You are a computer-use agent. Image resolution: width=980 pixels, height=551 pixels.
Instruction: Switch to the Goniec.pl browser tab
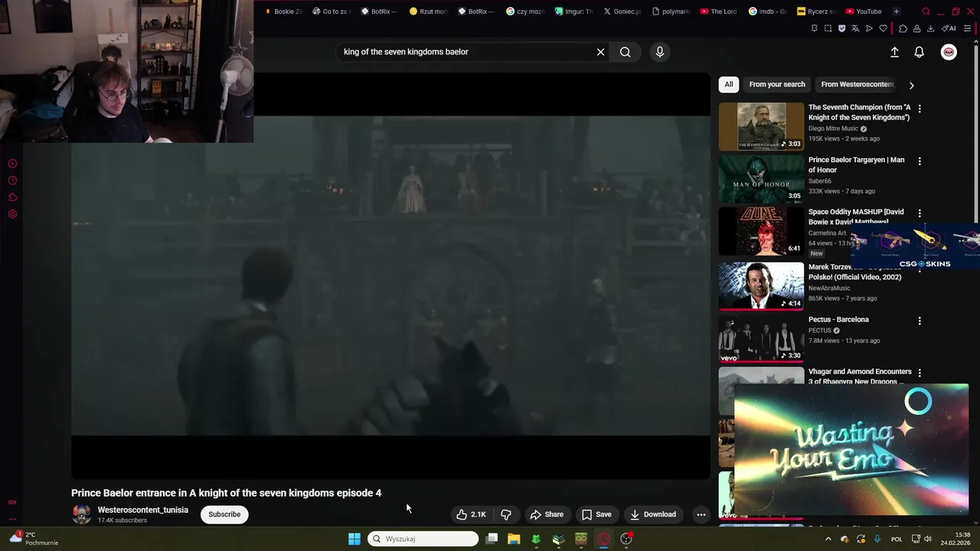tap(622, 11)
